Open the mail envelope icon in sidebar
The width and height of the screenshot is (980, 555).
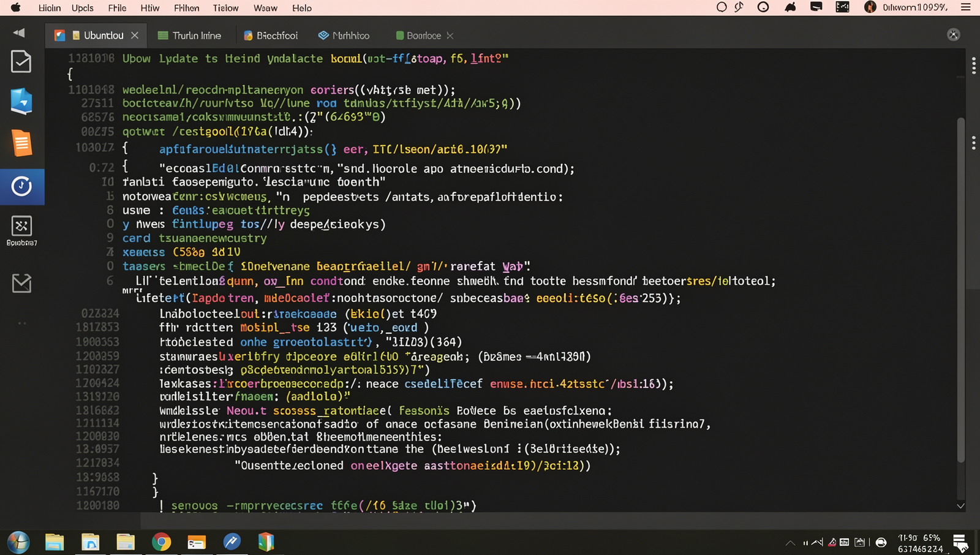pos(21,283)
